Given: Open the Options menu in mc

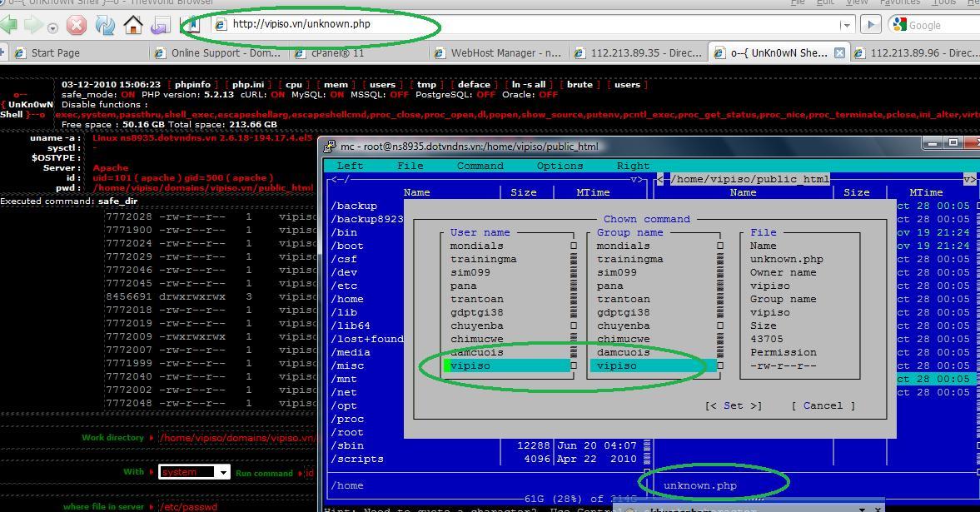Looking at the screenshot, I should point(560,166).
